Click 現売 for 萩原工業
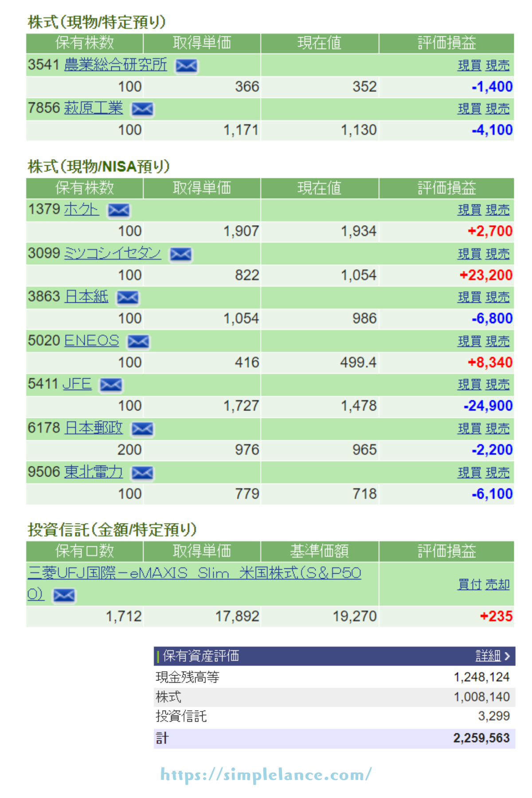The image size is (532, 798). coord(497,109)
